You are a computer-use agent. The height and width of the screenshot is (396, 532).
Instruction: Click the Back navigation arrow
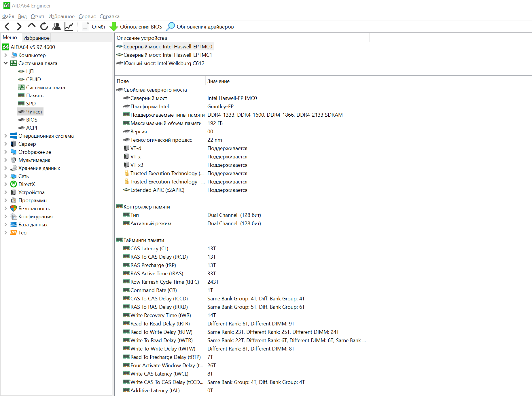7,26
